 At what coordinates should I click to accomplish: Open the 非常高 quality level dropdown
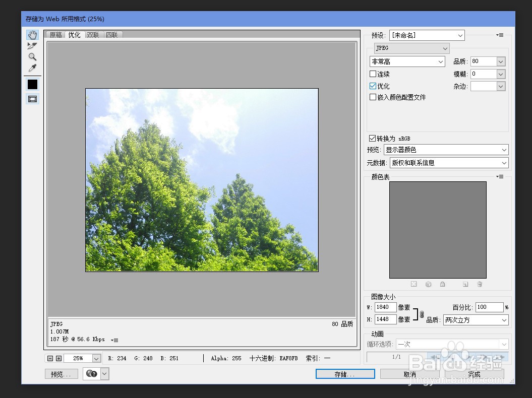407,61
